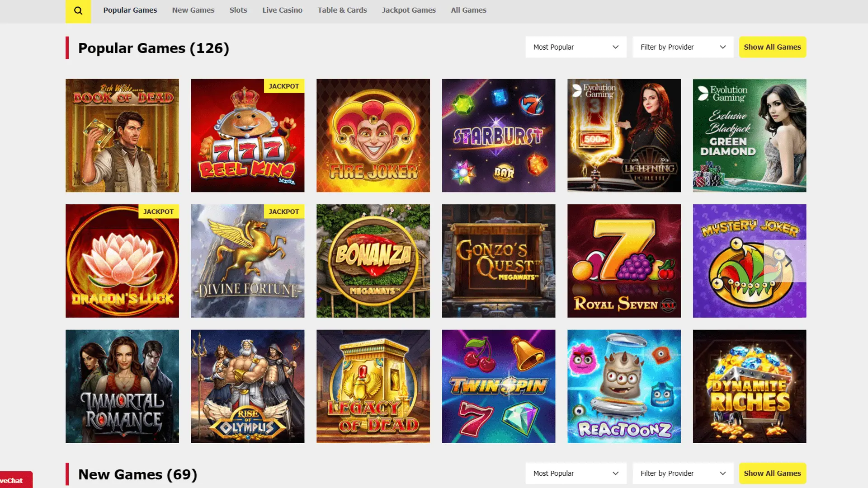The height and width of the screenshot is (488, 868).
Task: Open the Live Casino tab
Action: tap(282, 10)
